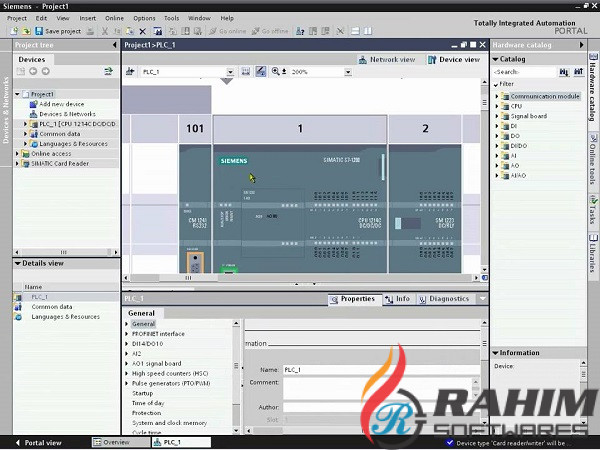Toggle the catalog Filter checkbox
The image size is (600, 450).
click(496, 84)
